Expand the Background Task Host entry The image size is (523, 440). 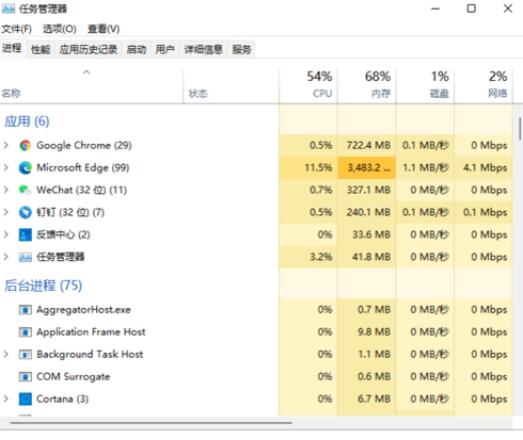coord(6,354)
